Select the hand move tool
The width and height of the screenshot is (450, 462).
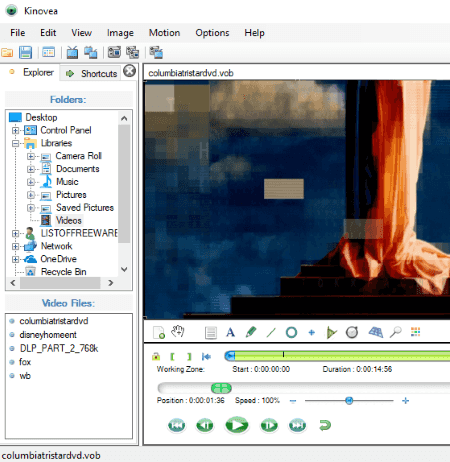point(178,332)
